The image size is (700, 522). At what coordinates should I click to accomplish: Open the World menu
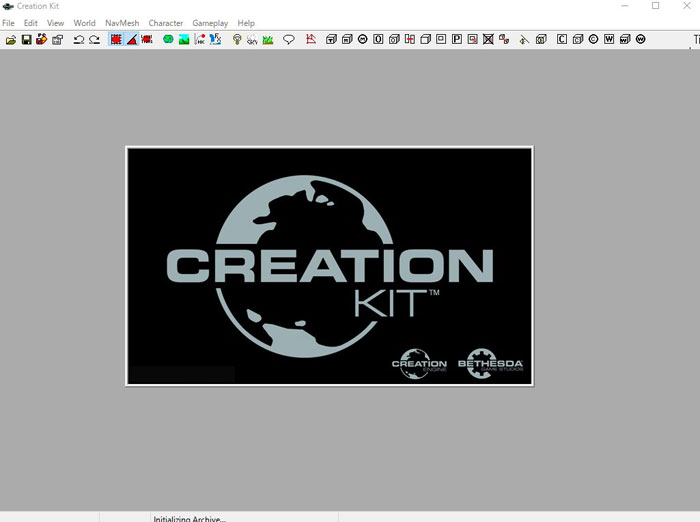tap(84, 23)
